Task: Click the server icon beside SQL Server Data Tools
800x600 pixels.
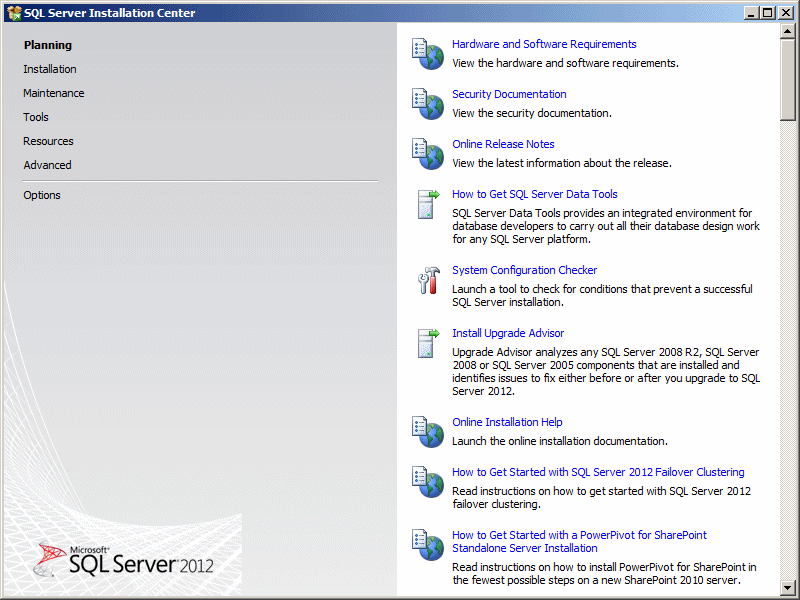Action: [x=428, y=204]
